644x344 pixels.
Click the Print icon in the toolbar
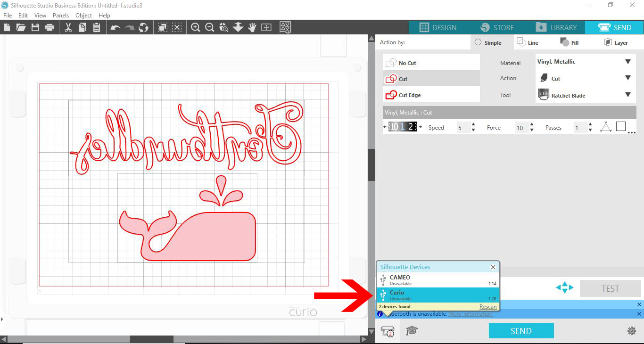[50, 27]
